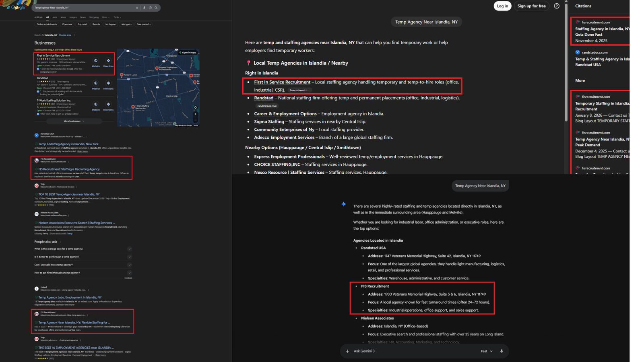The height and width of the screenshot is (362, 644).
Task: Toggle the No degree filter chip
Action: point(110,24)
